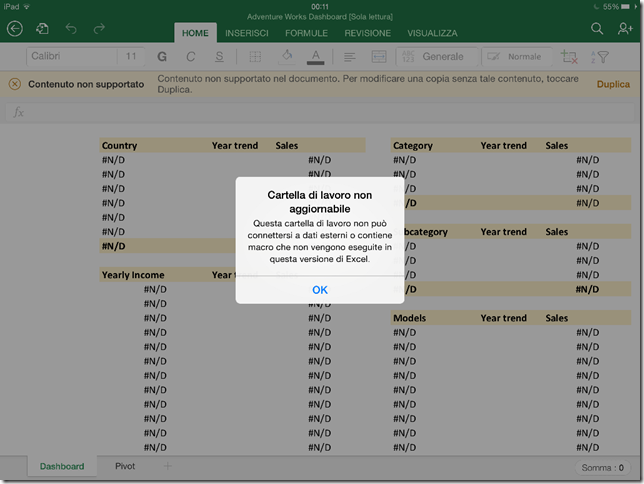Toggle italic (C) formatting

pos(191,57)
